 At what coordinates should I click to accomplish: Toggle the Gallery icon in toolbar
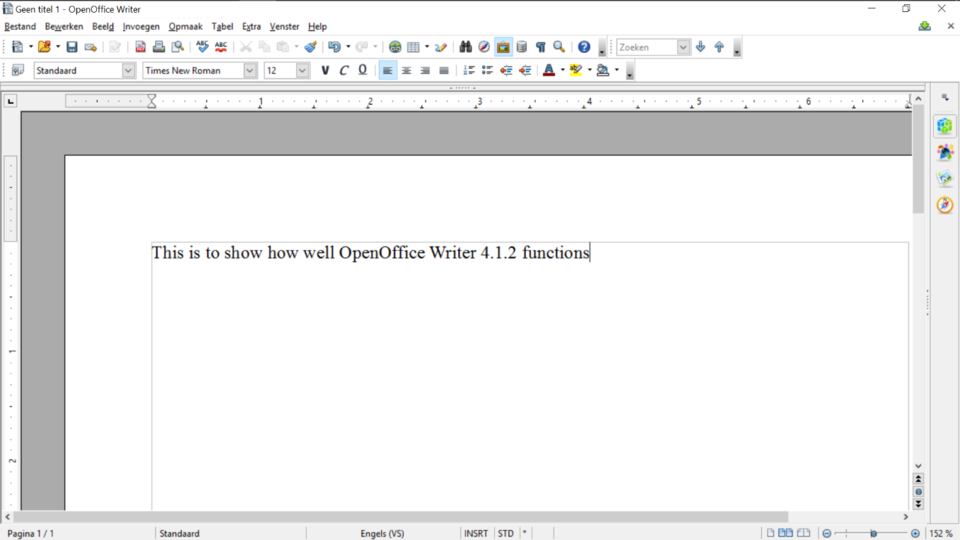point(503,47)
